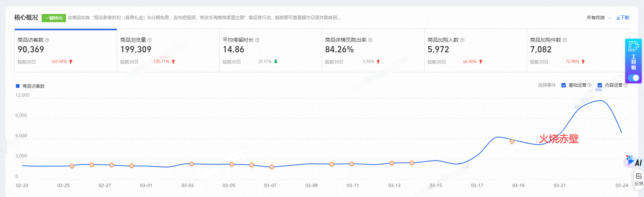The width and height of the screenshot is (644, 197).
Task: Open help icon next to 商品详情页跳出率
Action: 370,40
